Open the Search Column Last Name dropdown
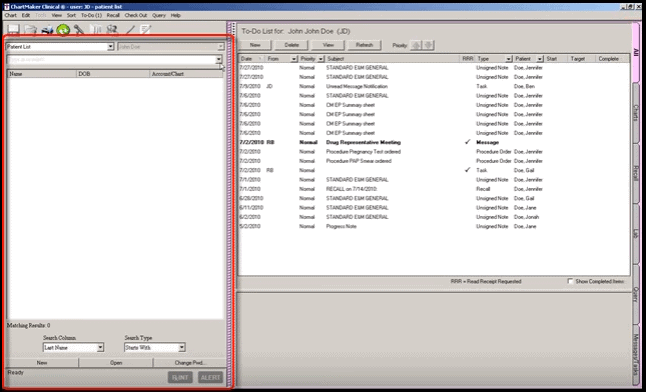This screenshot has height=392, width=646. click(100, 348)
